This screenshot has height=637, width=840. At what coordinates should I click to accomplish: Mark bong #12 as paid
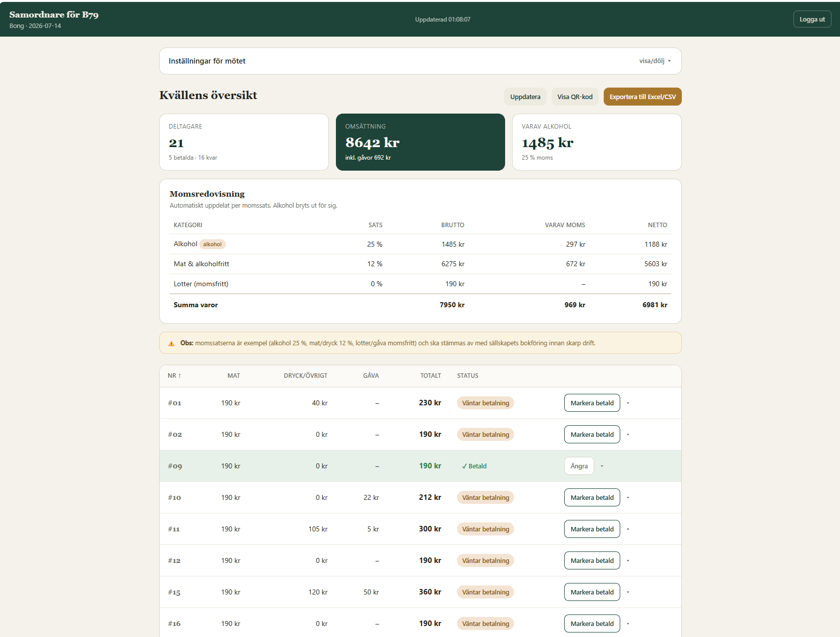(x=592, y=560)
